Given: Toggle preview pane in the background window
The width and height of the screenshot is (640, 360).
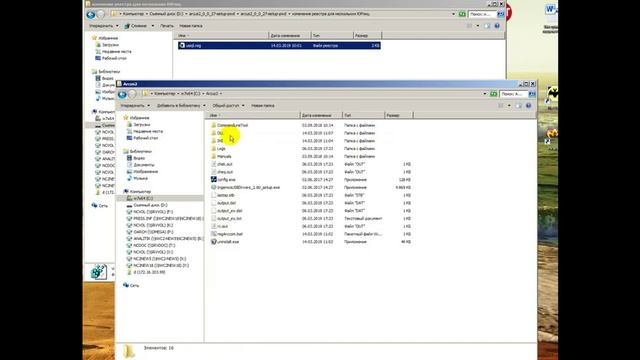Looking at the screenshot, I should coord(487,26).
